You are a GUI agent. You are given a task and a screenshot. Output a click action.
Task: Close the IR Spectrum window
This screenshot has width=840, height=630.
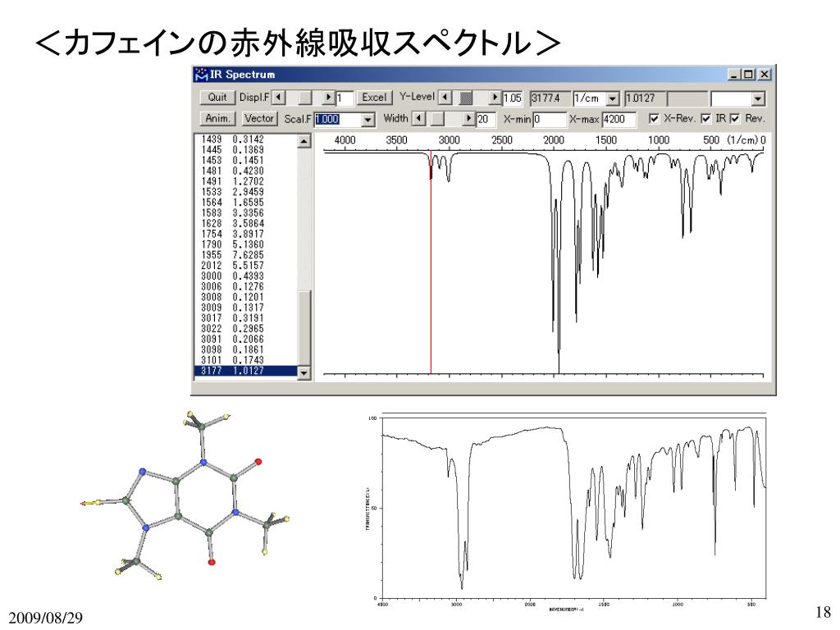[x=765, y=75]
